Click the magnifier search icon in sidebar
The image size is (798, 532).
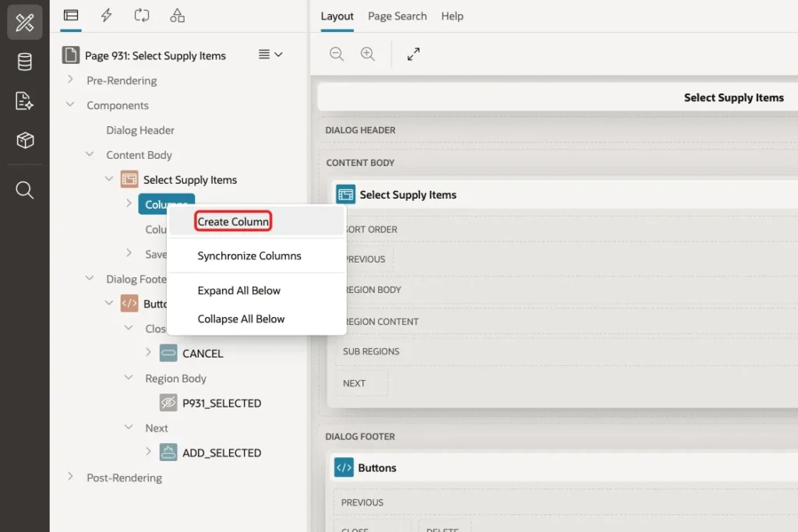[x=24, y=190]
